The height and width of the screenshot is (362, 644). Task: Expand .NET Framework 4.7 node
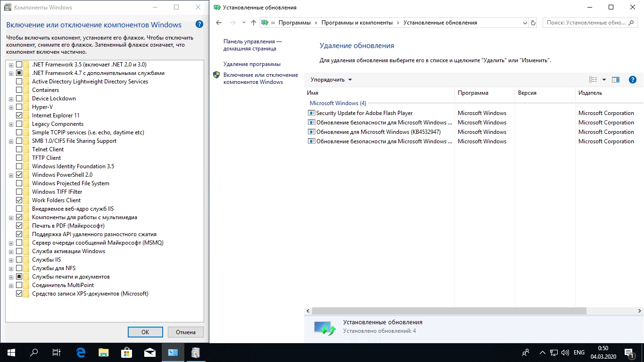pos(11,73)
